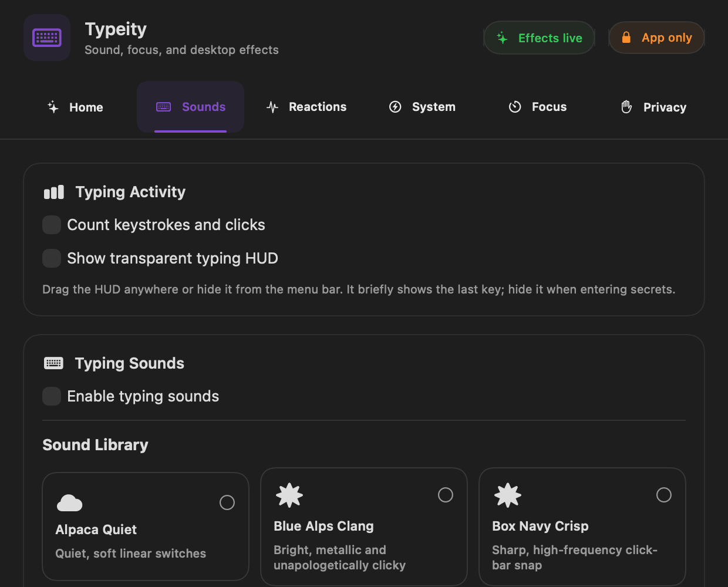Go to the Focus tab
The height and width of the screenshot is (587, 728).
tap(538, 107)
